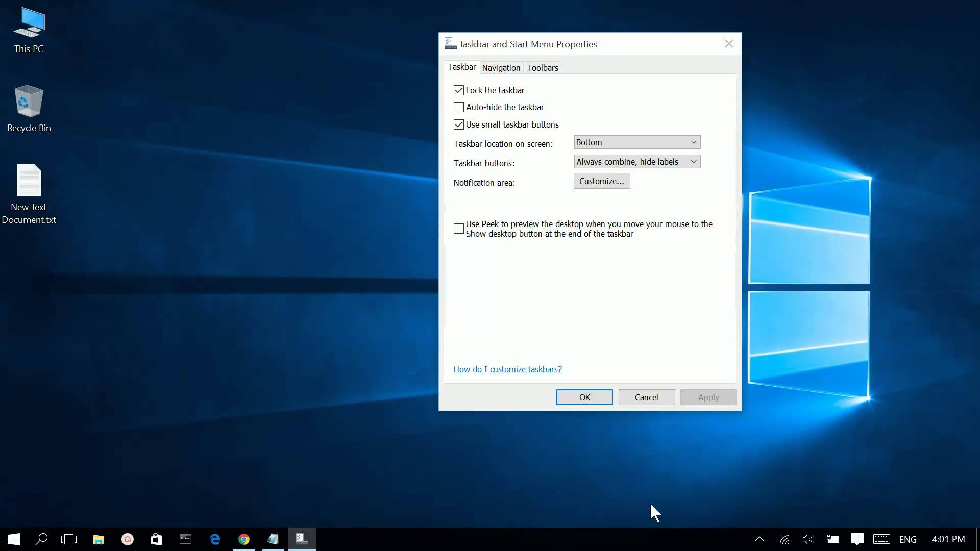Image resolution: width=980 pixels, height=551 pixels.
Task: Click the Apply button to save settings
Action: pyautogui.click(x=709, y=396)
